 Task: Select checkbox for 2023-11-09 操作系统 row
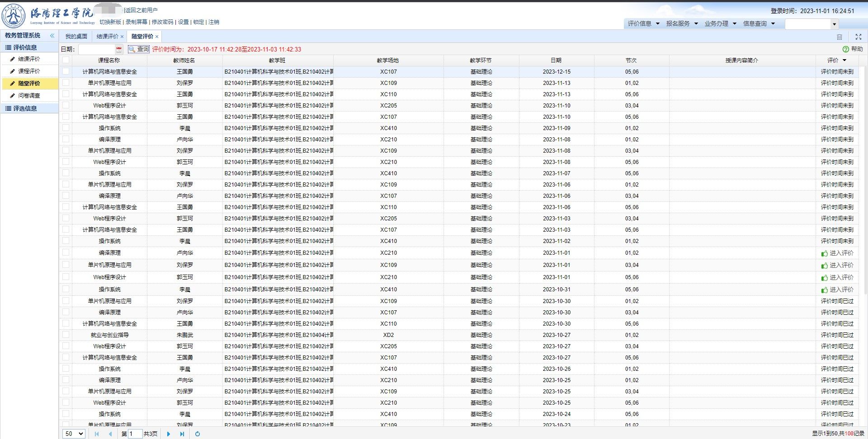coord(66,128)
